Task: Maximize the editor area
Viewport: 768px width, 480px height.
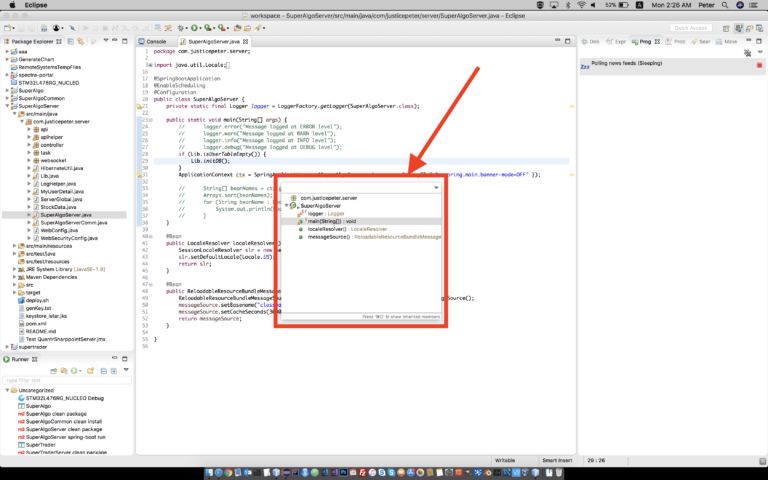Action: click(x=568, y=41)
